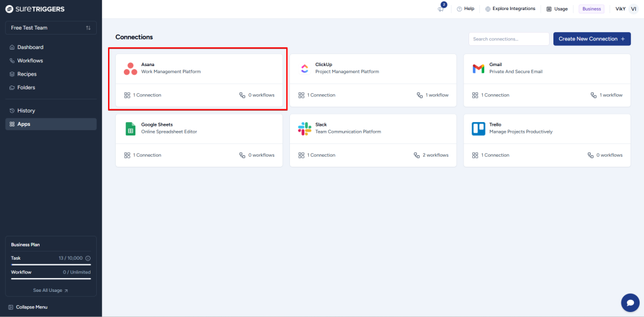Screen dimensions: 644x317
Task: Open Explore Integrations in header
Action: (x=510, y=9)
